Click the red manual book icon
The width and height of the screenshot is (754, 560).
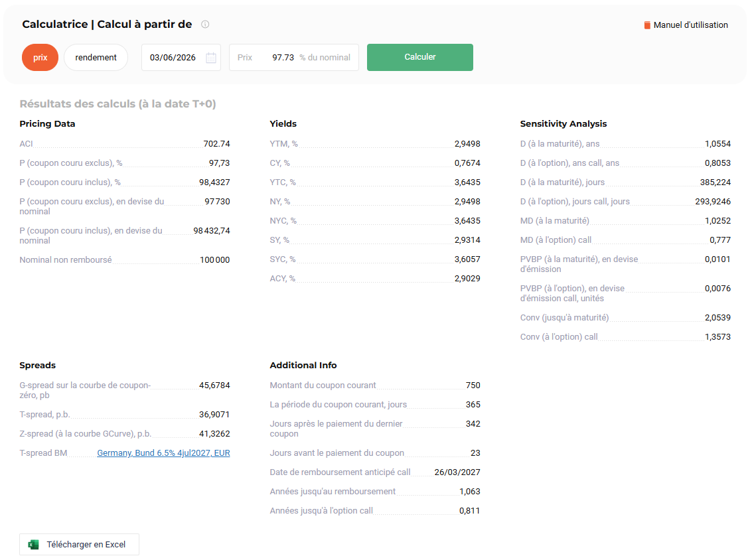tap(647, 25)
